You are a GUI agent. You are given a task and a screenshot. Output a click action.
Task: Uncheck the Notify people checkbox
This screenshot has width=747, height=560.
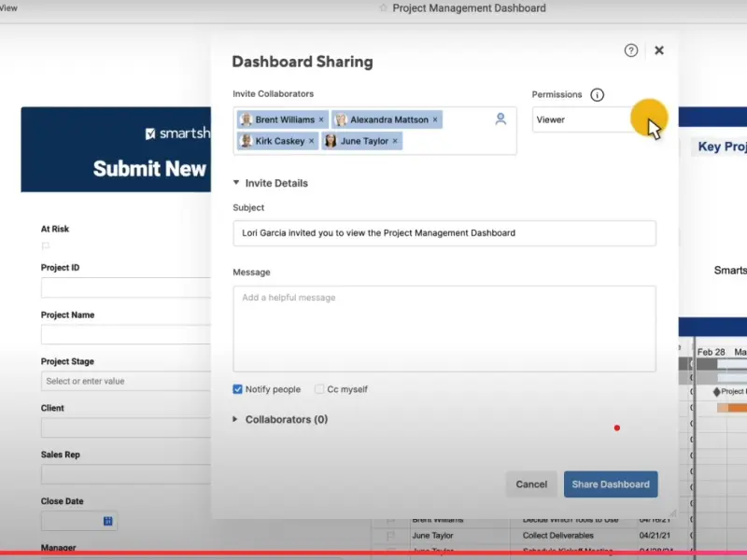click(x=238, y=389)
